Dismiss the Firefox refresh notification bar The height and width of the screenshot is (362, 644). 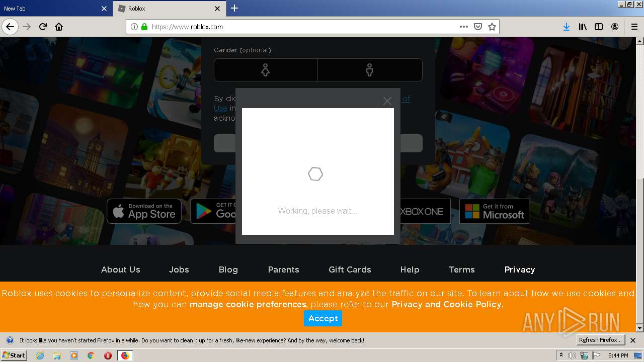pyautogui.click(x=633, y=340)
